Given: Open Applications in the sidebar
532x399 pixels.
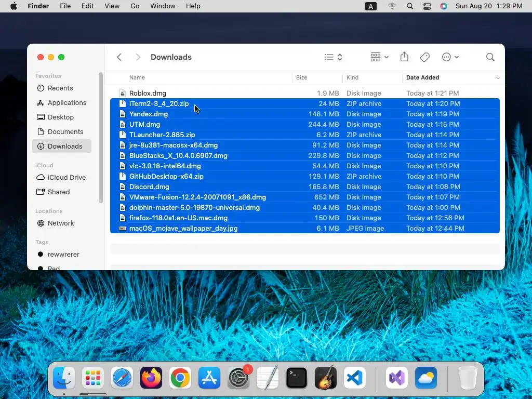Looking at the screenshot, I should coord(62,103).
